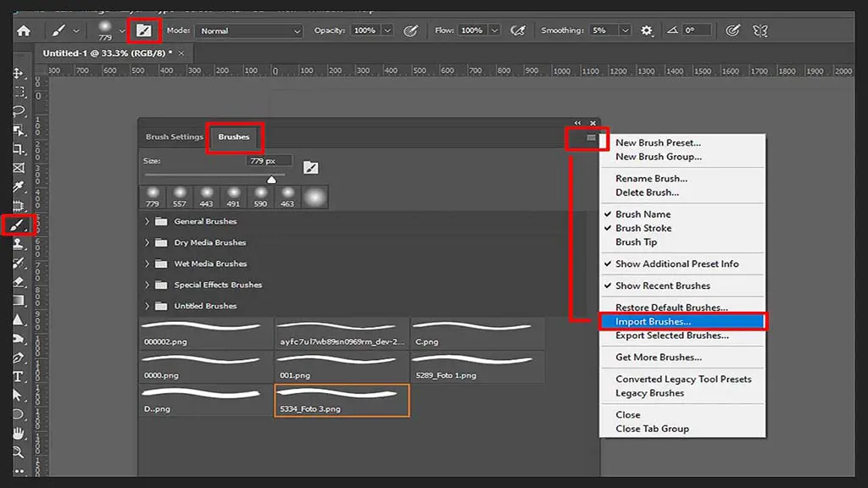Choose Get More Brushes menu item
The image size is (868, 488).
(659, 358)
